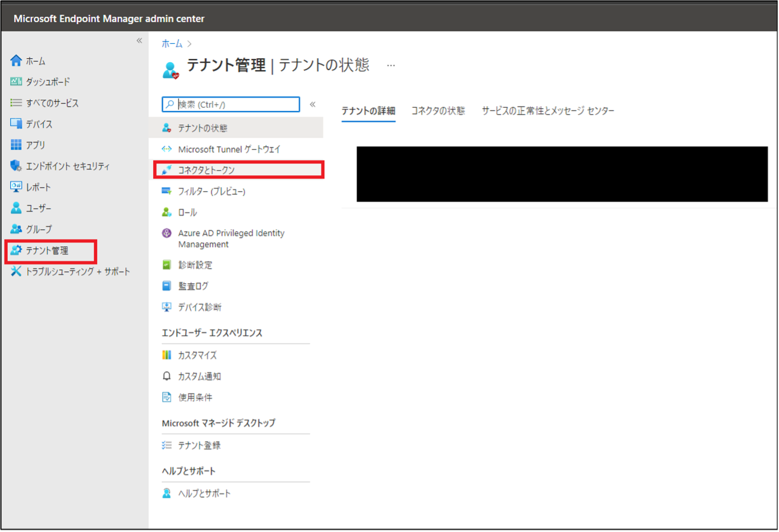Click Microsoft Endpoint Manager admin center title

point(109,18)
